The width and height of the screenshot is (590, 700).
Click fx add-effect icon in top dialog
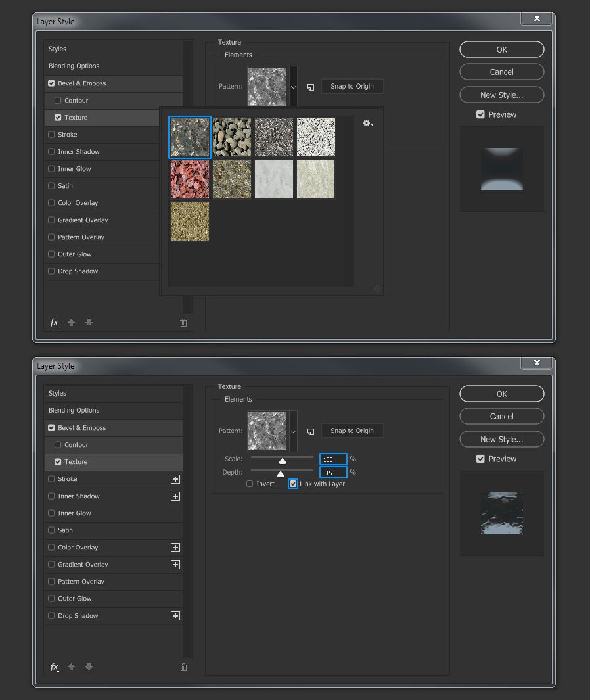(55, 323)
